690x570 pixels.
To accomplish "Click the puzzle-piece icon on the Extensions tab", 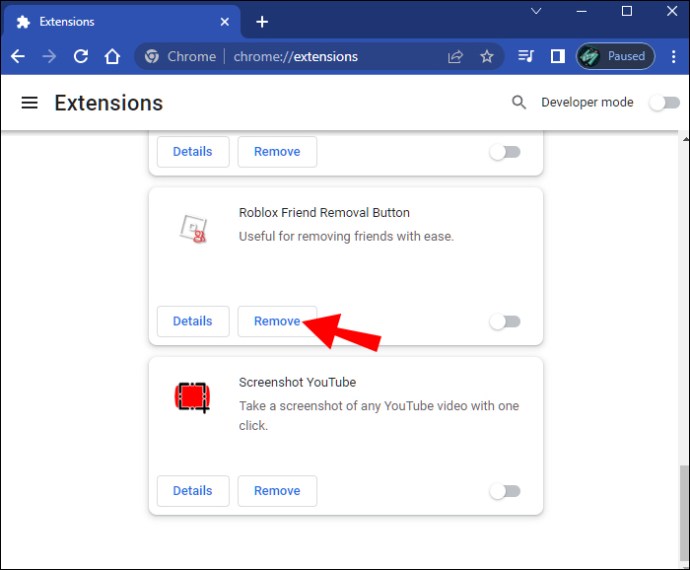I will 23,22.
